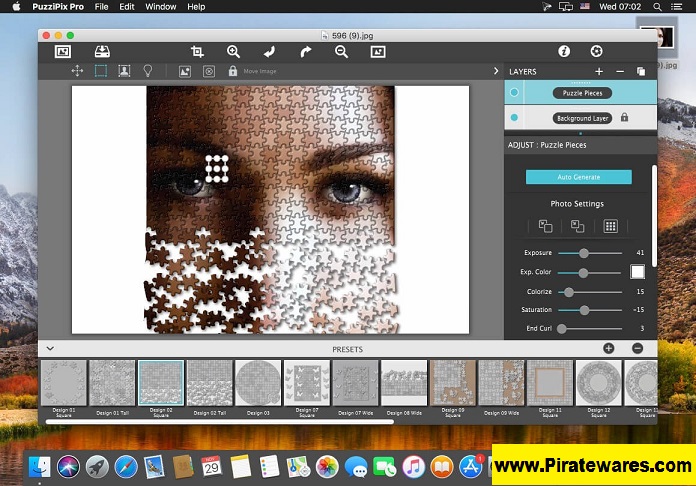Add a preset with the plus button
Viewport: 696px width, 486px height.
(x=609, y=348)
